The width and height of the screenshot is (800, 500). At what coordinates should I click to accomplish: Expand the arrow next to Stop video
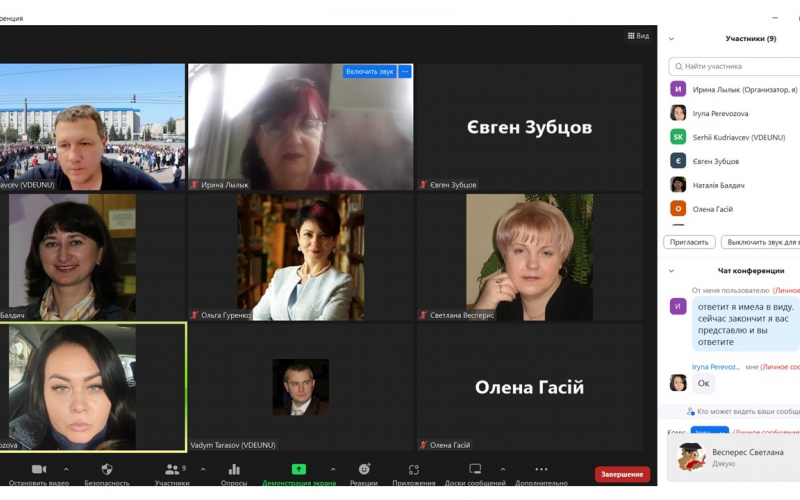(x=66, y=469)
